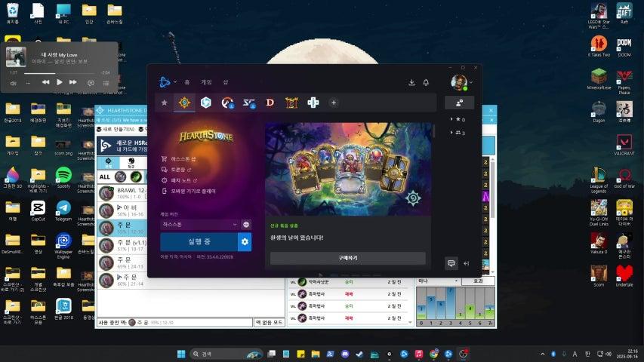Open Steam from the taskbar
This screenshot has width=644, height=362.
click(359, 354)
